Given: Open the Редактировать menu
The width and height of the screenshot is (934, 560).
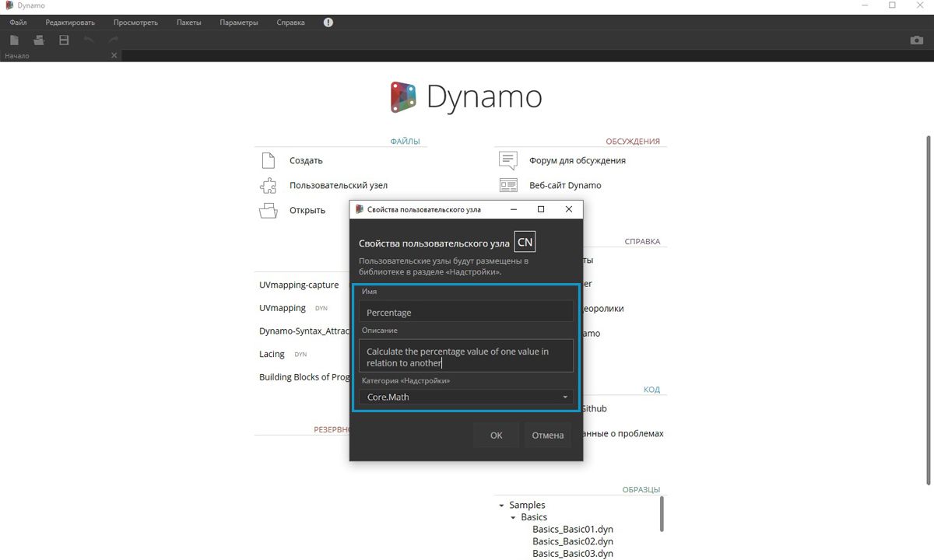Looking at the screenshot, I should (x=70, y=23).
